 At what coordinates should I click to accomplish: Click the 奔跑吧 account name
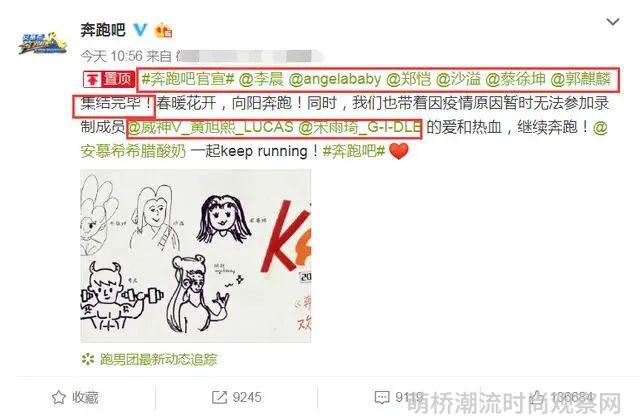(103, 30)
